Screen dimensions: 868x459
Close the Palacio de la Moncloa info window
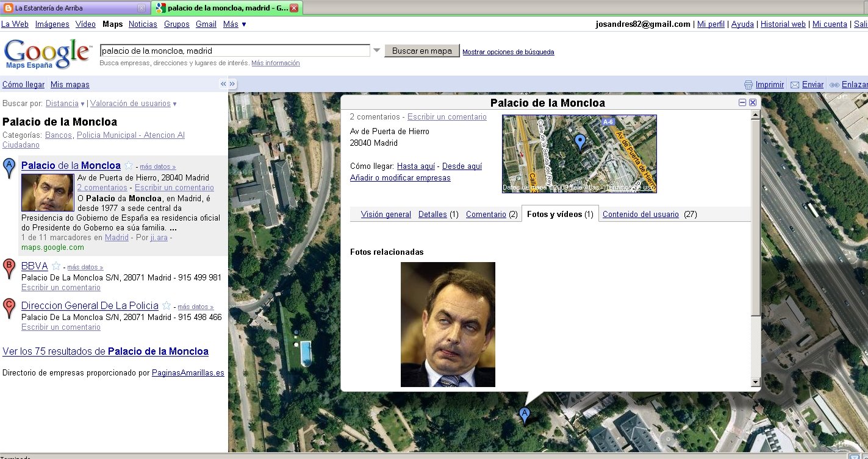tap(753, 102)
